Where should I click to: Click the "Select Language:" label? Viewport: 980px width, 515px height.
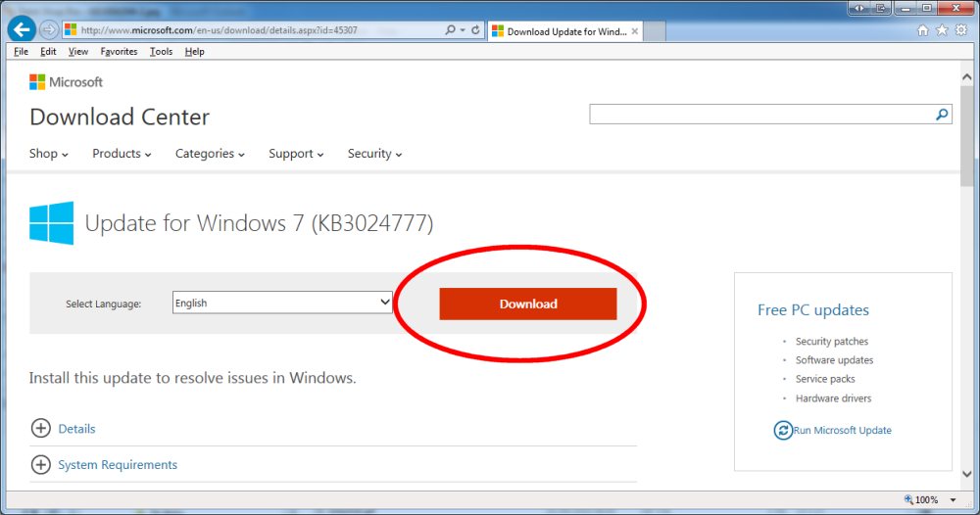click(x=104, y=304)
